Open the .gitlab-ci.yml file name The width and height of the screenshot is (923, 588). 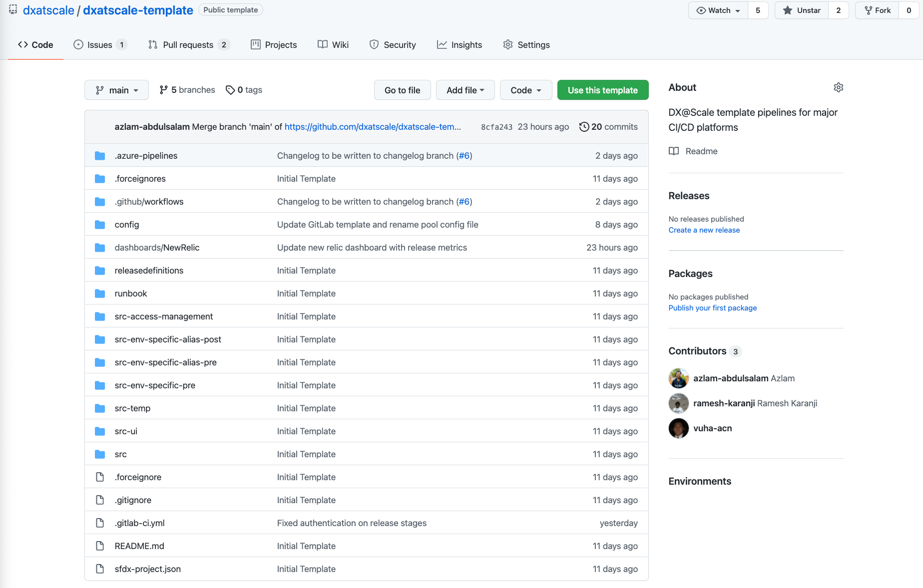(x=139, y=523)
